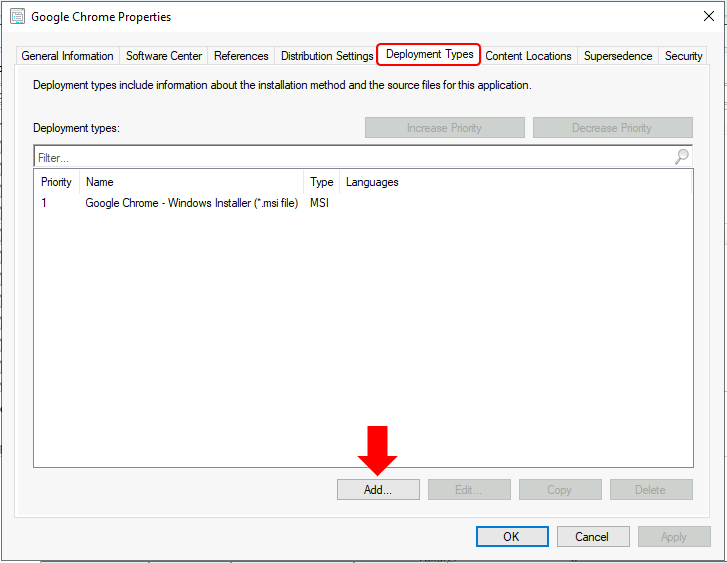Cancel the properties dialog
This screenshot has width=727, height=563.
593,537
